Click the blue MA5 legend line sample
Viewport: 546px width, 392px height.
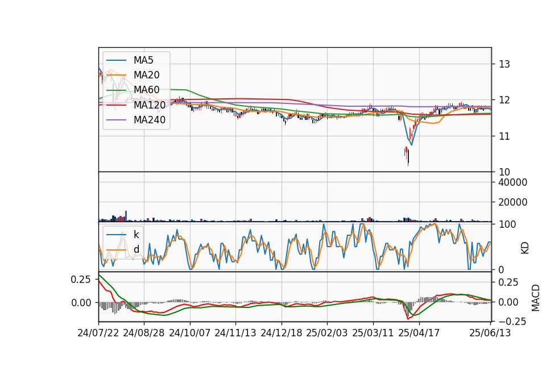click(x=116, y=61)
